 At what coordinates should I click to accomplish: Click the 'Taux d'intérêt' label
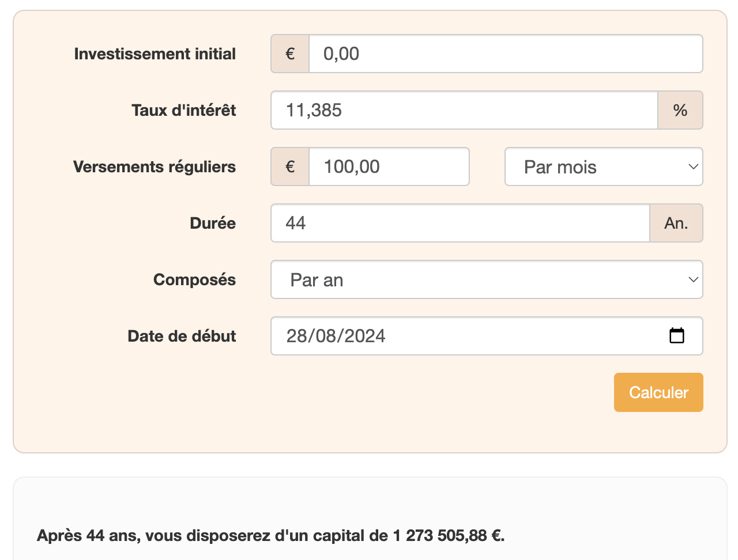[x=183, y=110]
